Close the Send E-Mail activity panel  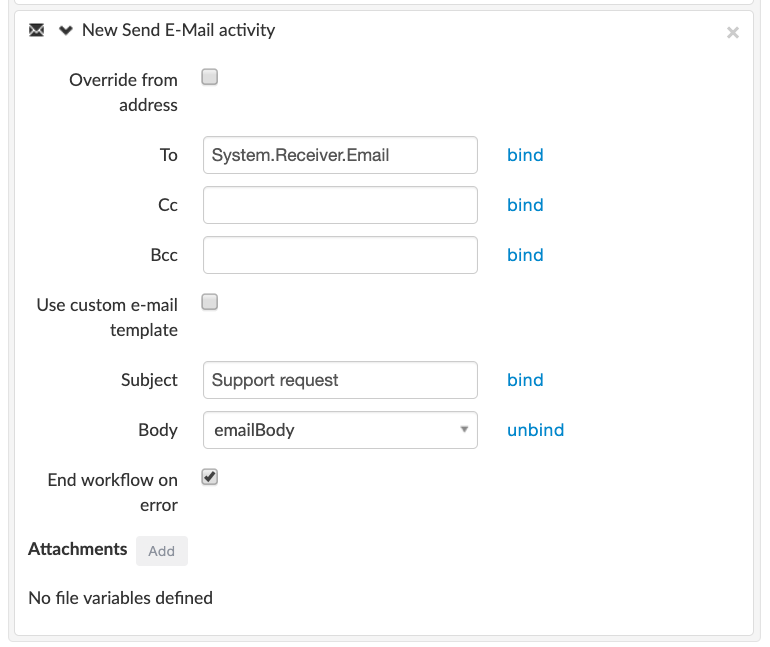click(x=732, y=33)
